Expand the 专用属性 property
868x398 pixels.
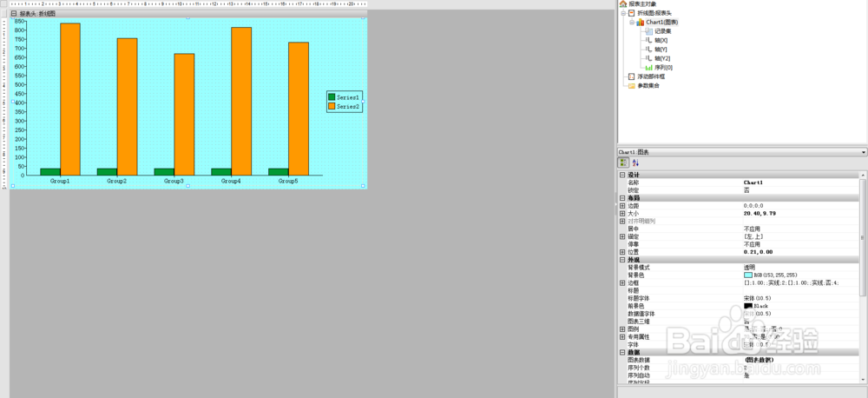[x=622, y=336]
